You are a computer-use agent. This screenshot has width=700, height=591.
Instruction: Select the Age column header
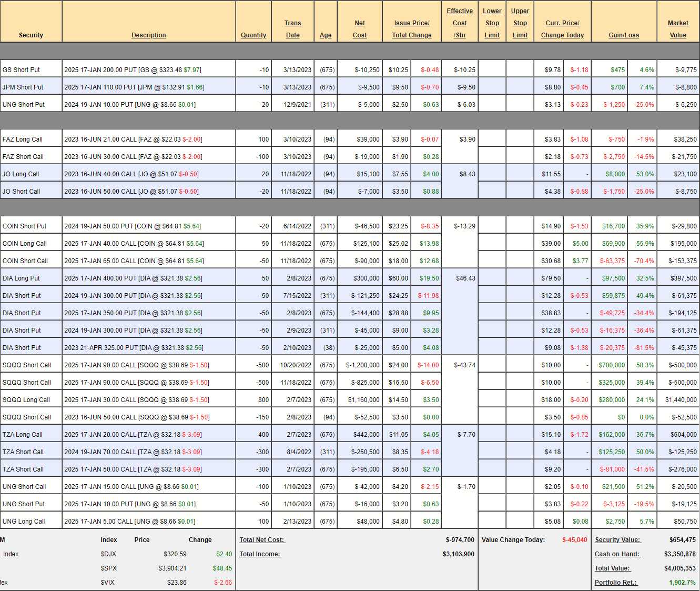[x=326, y=35]
